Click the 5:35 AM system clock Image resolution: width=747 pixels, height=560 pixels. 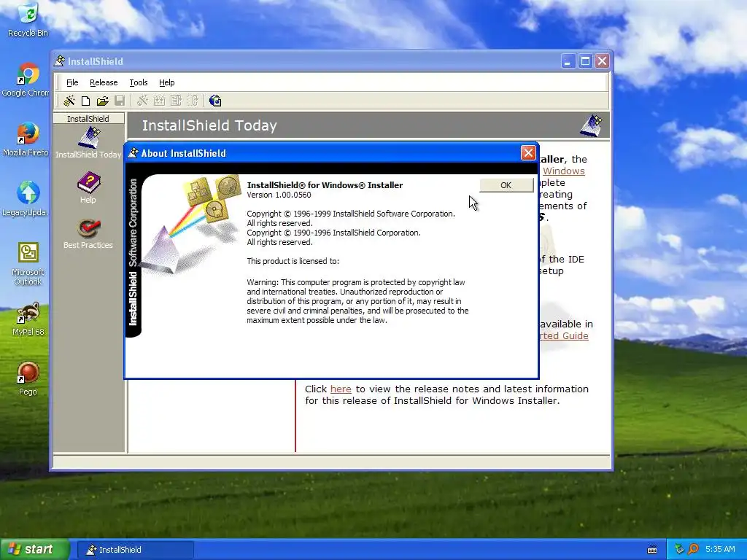pos(720,550)
